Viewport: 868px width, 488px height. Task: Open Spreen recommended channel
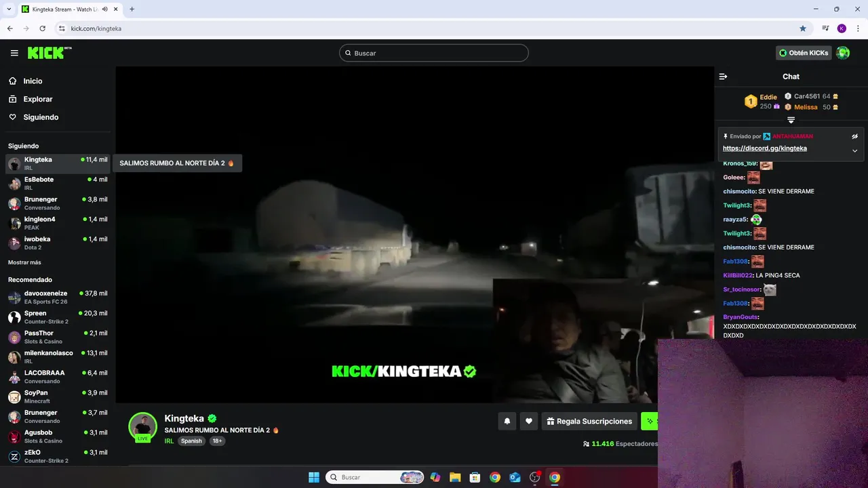58,317
